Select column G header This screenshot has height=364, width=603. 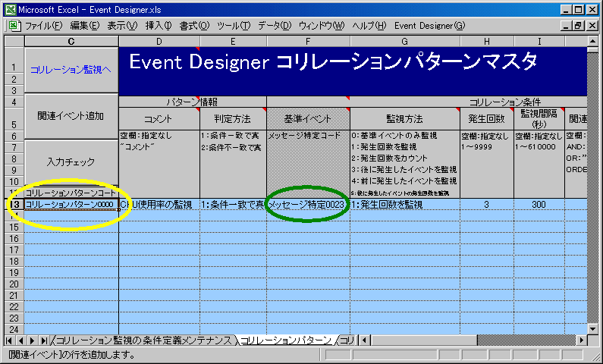(405, 41)
